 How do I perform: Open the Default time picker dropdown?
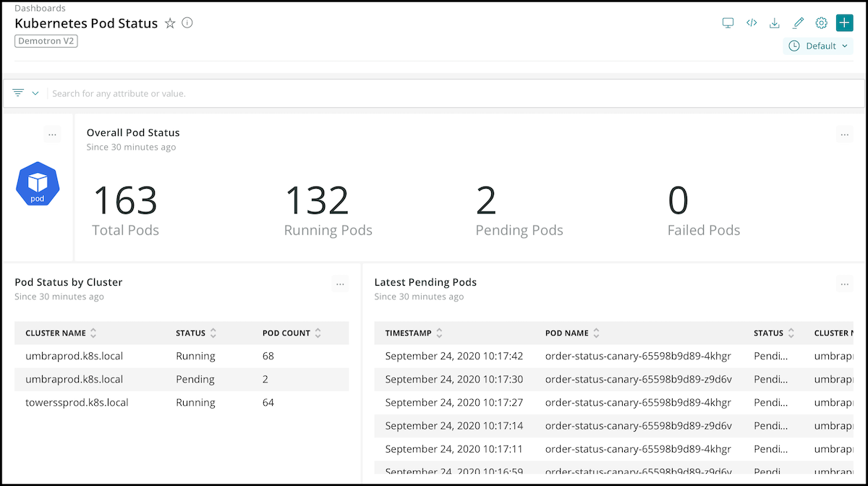coord(817,46)
